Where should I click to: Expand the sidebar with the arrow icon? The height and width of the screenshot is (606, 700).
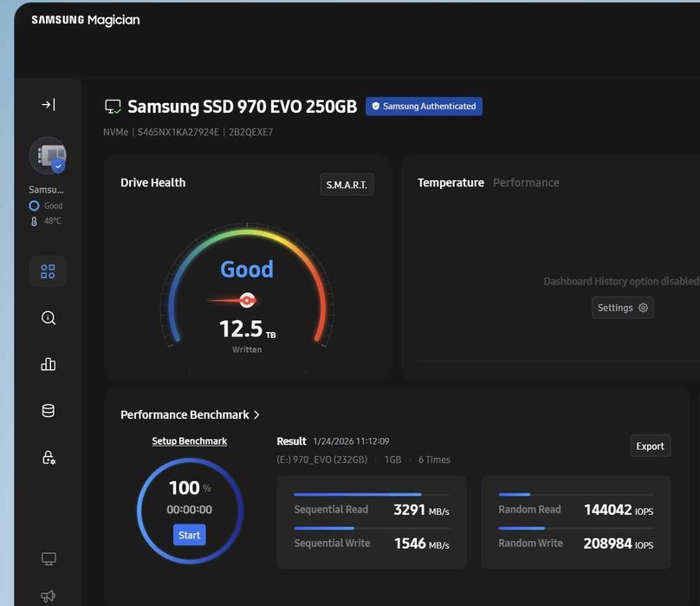tap(49, 105)
